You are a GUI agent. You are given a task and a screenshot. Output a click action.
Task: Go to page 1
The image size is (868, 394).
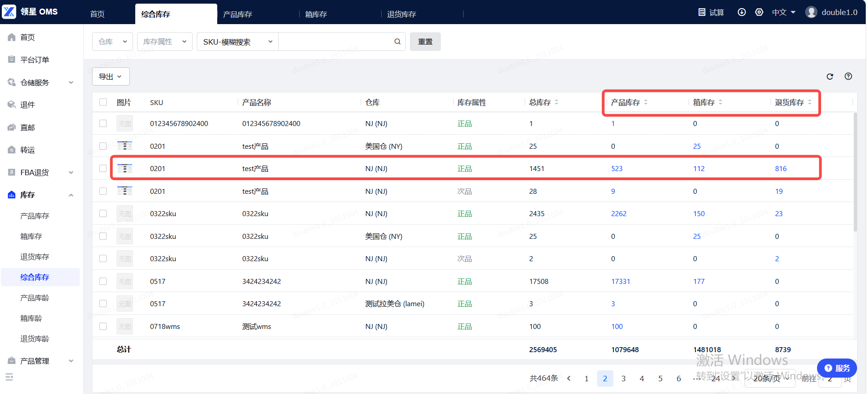pos(587,378)
